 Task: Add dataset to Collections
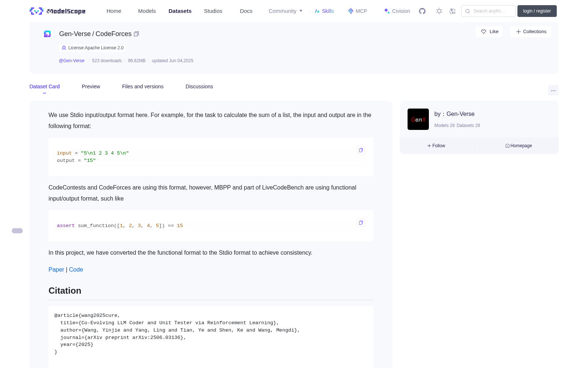click(531, 32)
